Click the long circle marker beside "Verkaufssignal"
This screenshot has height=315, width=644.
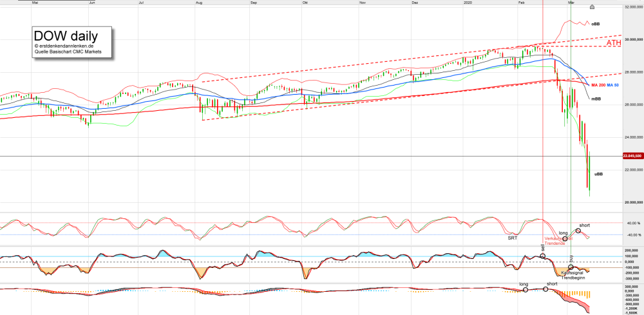[565, 238]
